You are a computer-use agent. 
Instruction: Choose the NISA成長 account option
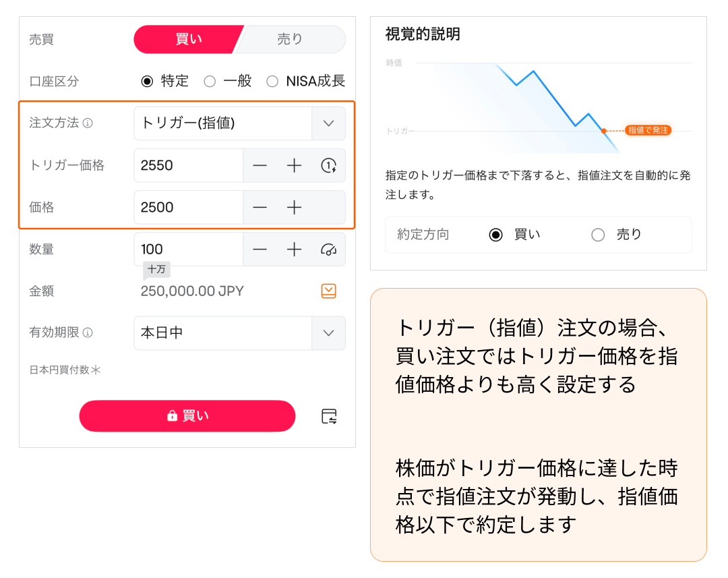click(272, 82)
